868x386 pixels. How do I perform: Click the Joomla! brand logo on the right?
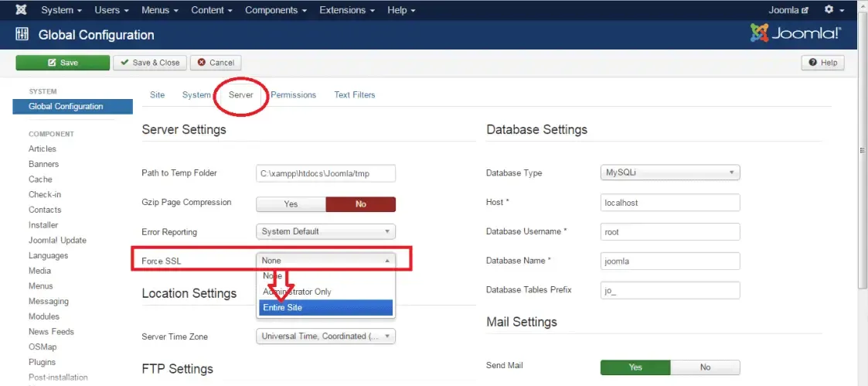point(796,33)
